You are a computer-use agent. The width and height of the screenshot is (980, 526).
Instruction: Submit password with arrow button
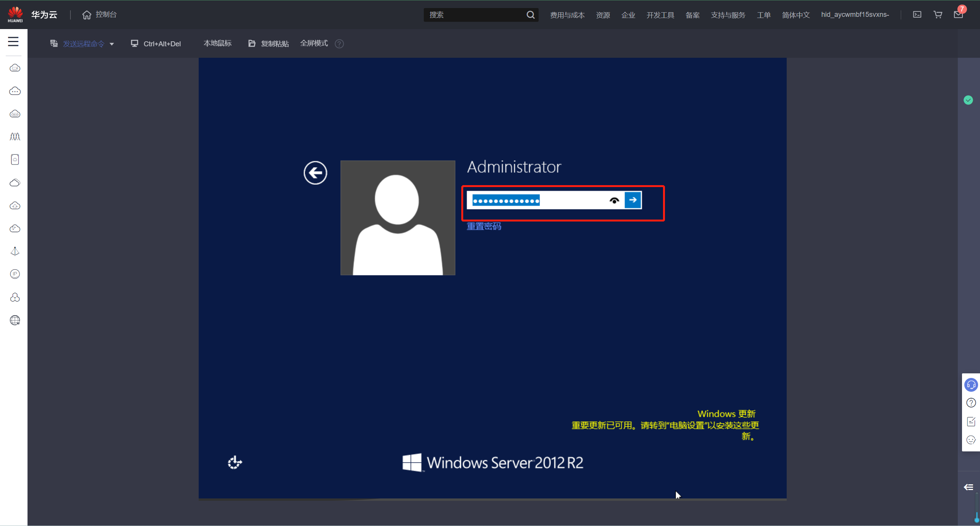(633, 200)
